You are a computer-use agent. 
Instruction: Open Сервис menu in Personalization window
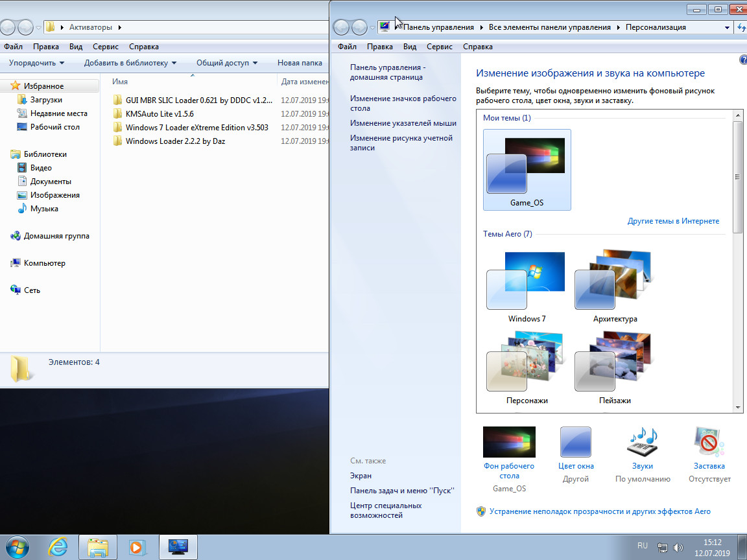click(440, 47)
